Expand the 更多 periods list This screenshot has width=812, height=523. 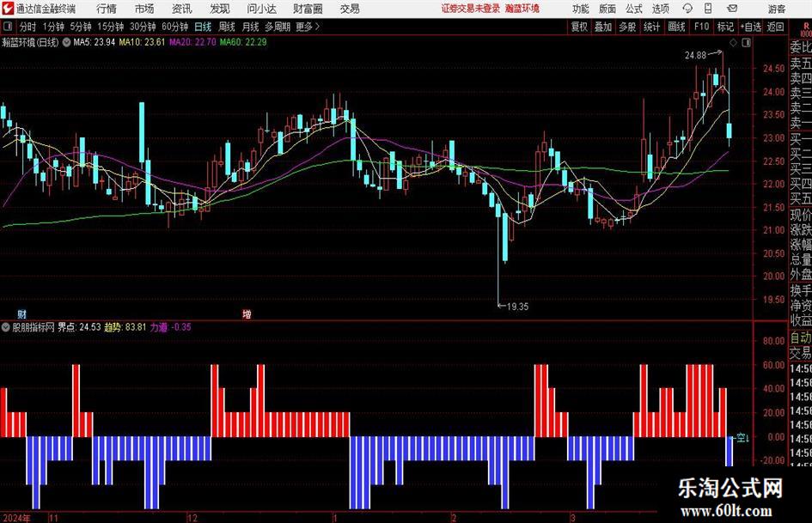[x=308, y=27]
